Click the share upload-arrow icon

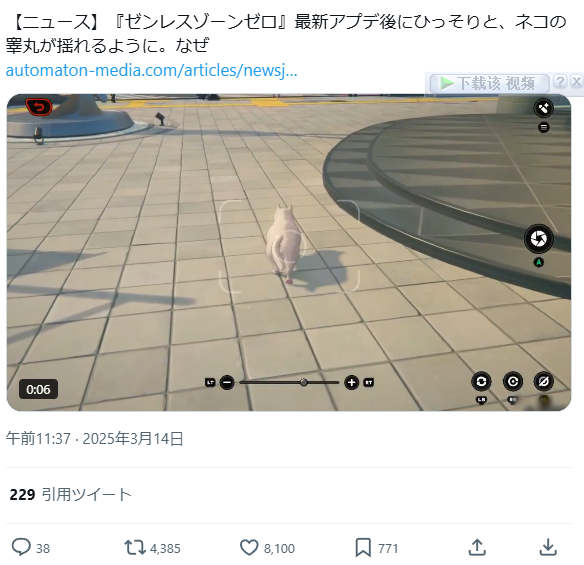point(477,547)
